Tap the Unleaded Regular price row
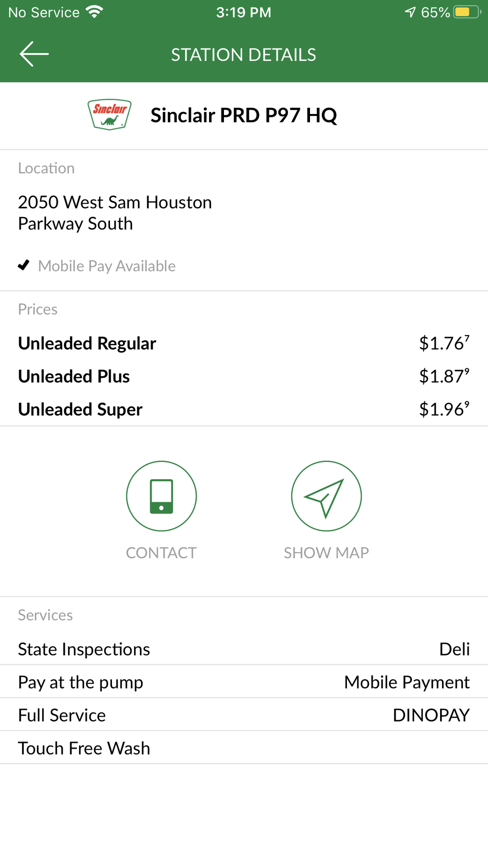The image size is (488, 868). click(x=244, y=343)
